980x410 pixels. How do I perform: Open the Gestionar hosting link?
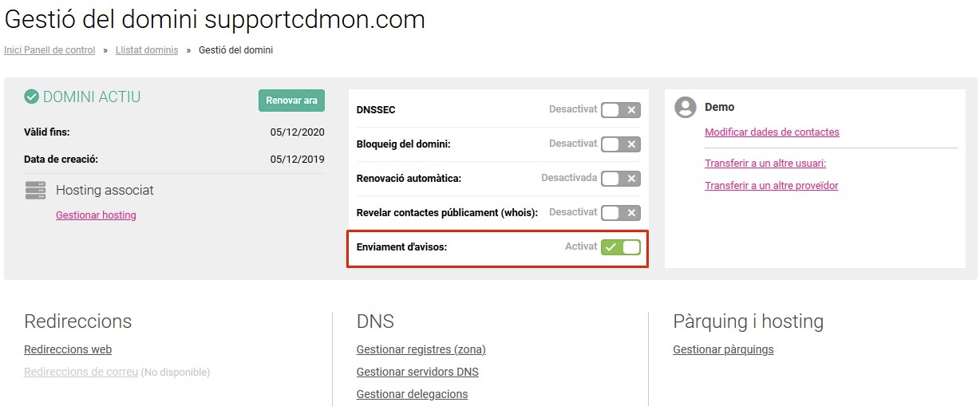tap(96, 215)
